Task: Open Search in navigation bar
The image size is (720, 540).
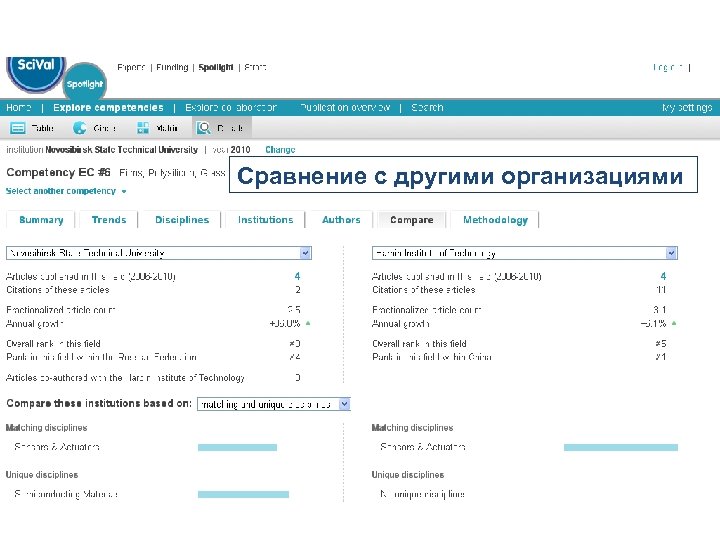Action: (x=427, y=107)
